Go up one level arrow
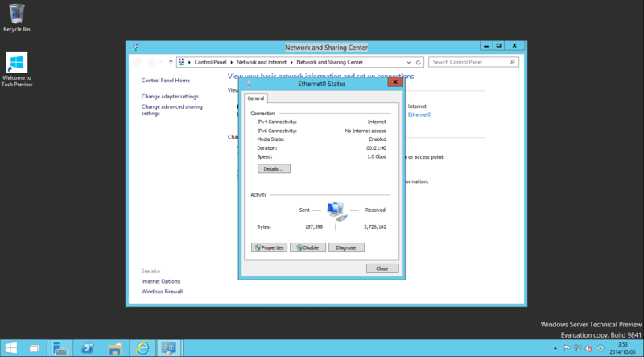Image resolution: width=644 pixels, height=357 pixels. 171,63
